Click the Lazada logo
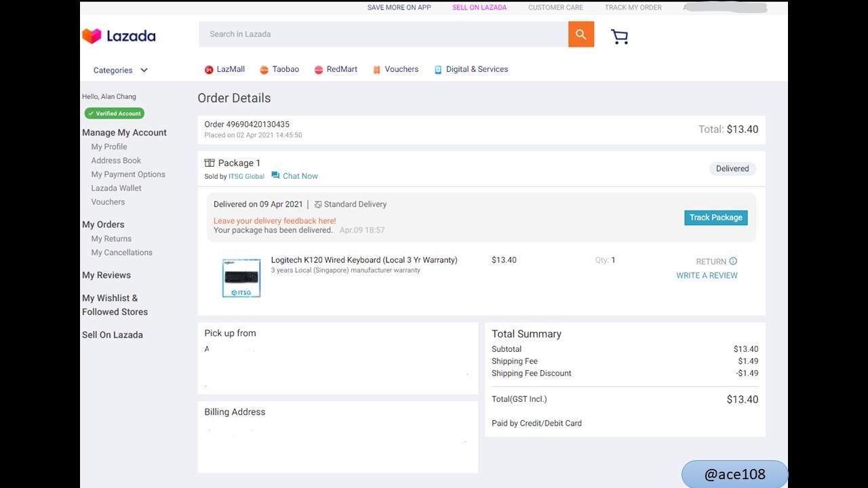Screen dimensions: 868x488 119,36
